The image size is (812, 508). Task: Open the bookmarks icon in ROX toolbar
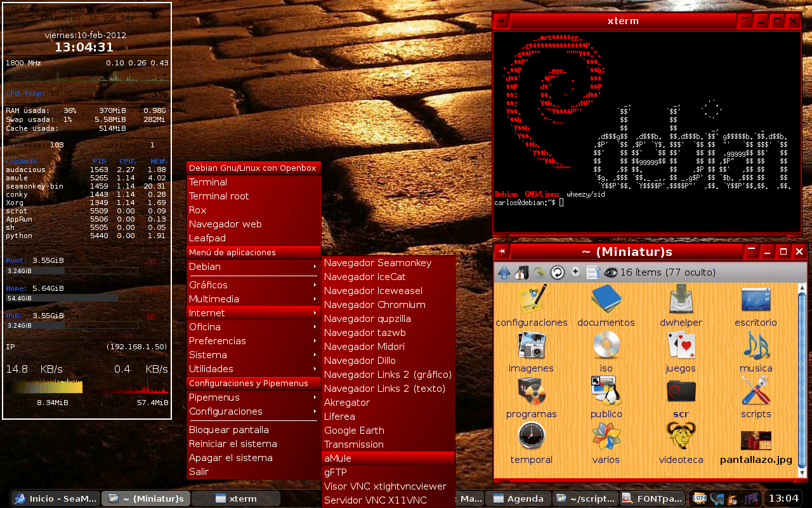(539, 272)
